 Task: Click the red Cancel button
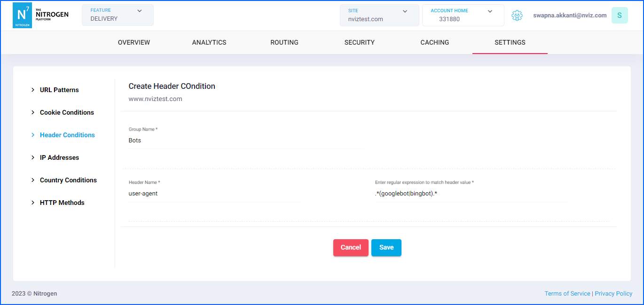(x=351, y=248)
